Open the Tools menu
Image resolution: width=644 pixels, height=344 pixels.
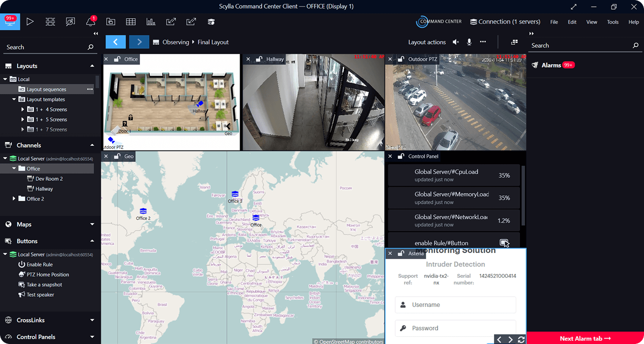[x=612, y=22]
